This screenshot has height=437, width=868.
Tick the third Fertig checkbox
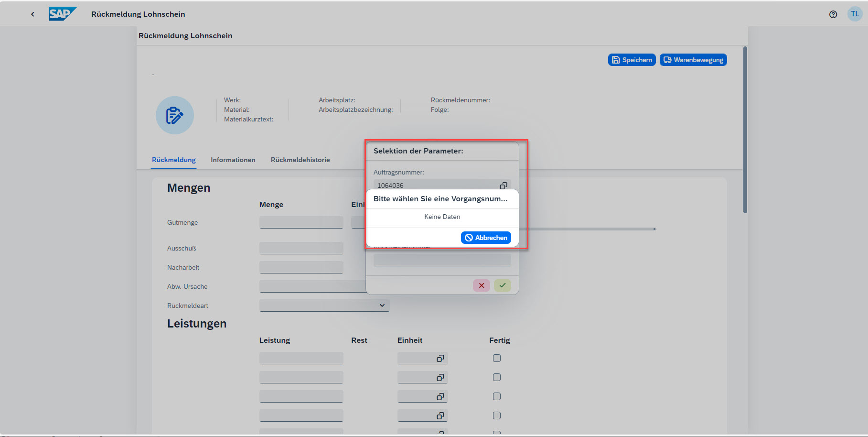pyautogui.click(x=497, y=396)
